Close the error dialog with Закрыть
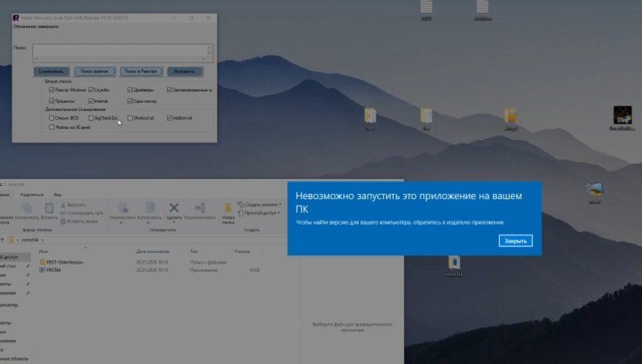 click(x=515, y=241)
